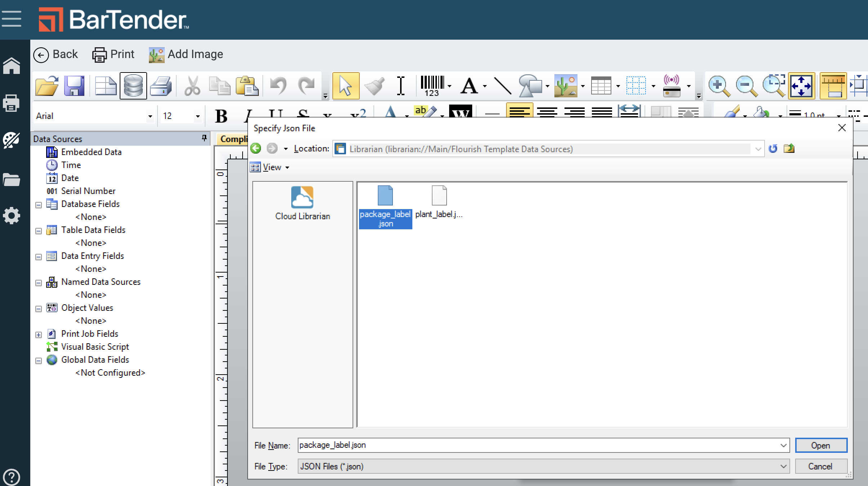Click the barcode tool icon
868x486 pixels.
[x=432, y=86]
